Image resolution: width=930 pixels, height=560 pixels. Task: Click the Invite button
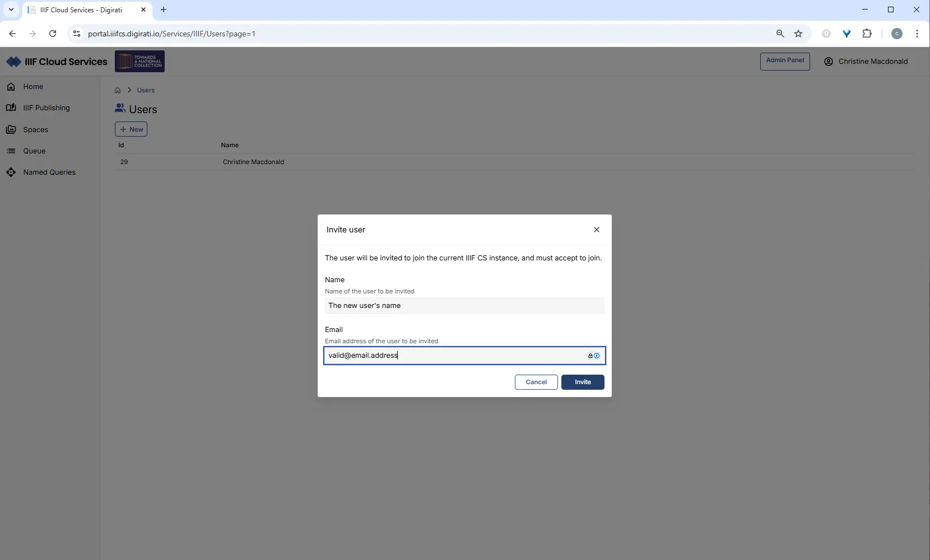[x=583, y=382]
